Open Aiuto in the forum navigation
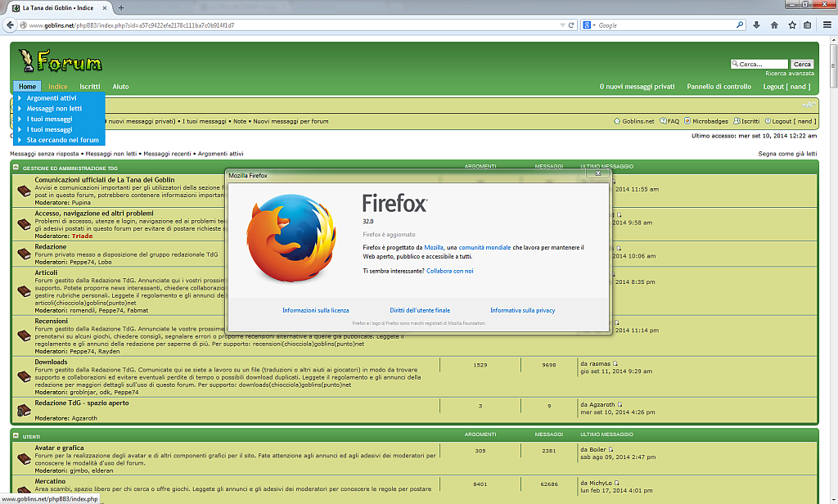Image resolution: width=838 pixels, height=504 pixels. (x=120, y=87)
